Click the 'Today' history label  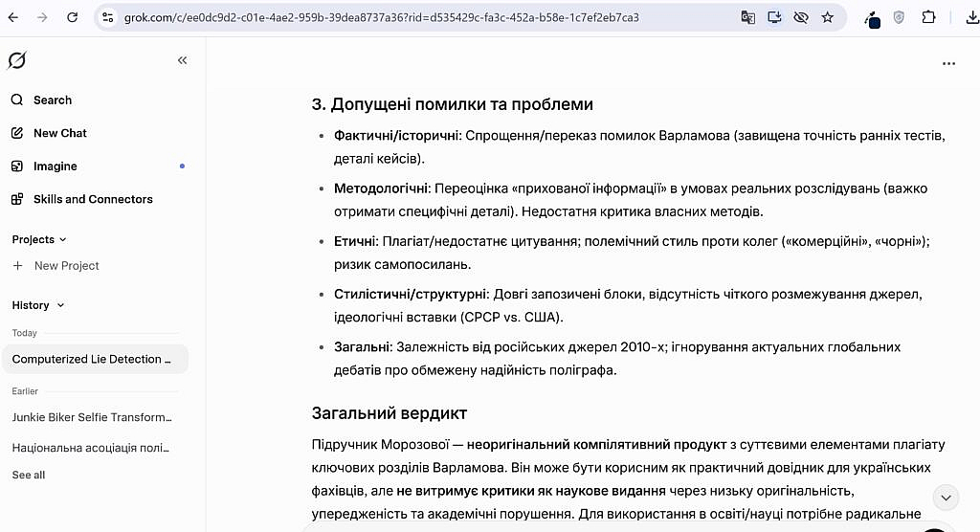tap(24, 333)
